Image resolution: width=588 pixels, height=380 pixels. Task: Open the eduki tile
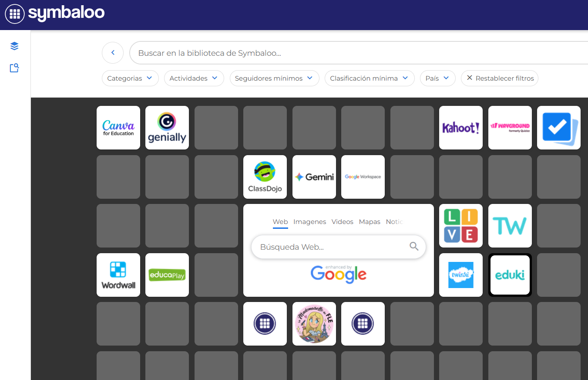coord(510,275)
